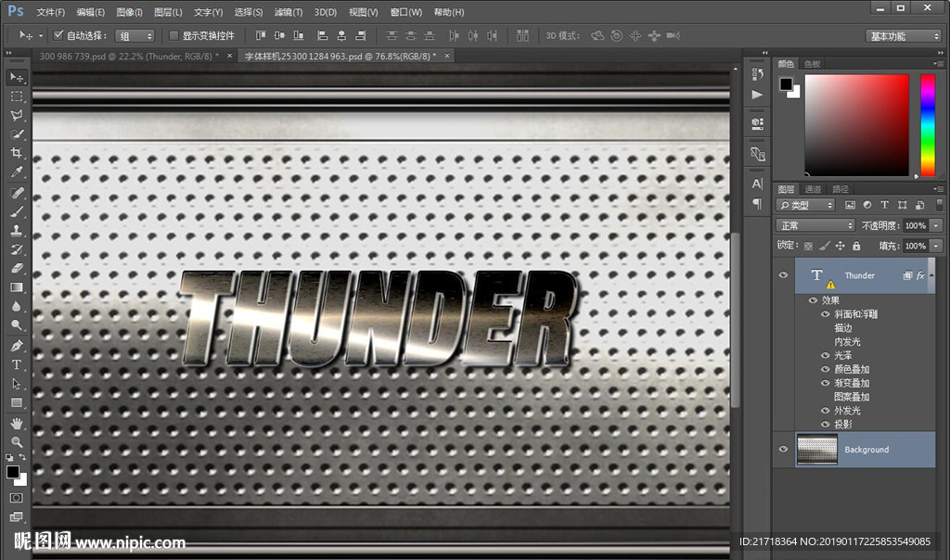Open the 不透明度 slider arrow
Screen dimensions: 950x560
tap(937, 225)
